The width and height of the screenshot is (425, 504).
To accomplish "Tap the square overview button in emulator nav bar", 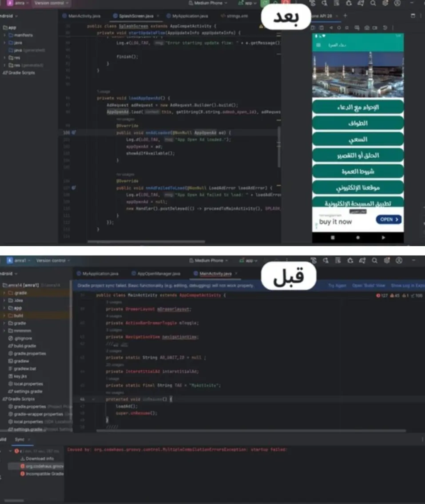I will coord(333,237).
